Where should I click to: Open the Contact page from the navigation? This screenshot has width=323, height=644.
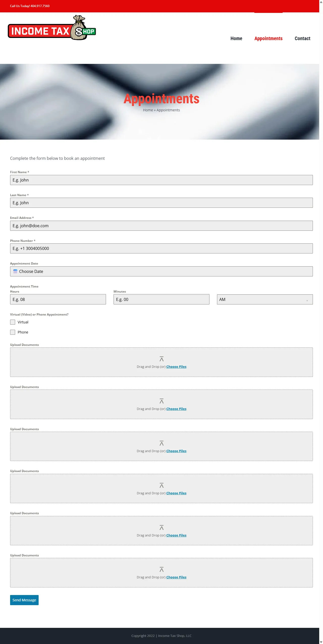coord(302,38)
